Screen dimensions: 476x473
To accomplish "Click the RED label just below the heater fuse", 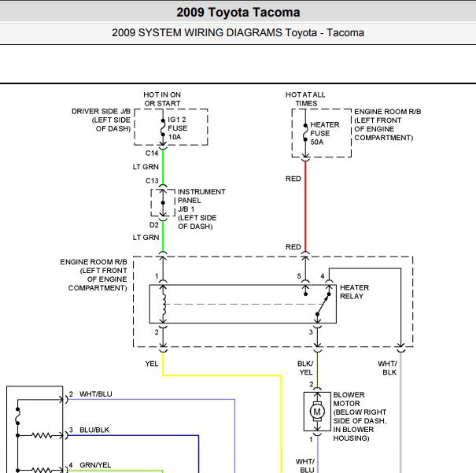I will tap(293, 179).
